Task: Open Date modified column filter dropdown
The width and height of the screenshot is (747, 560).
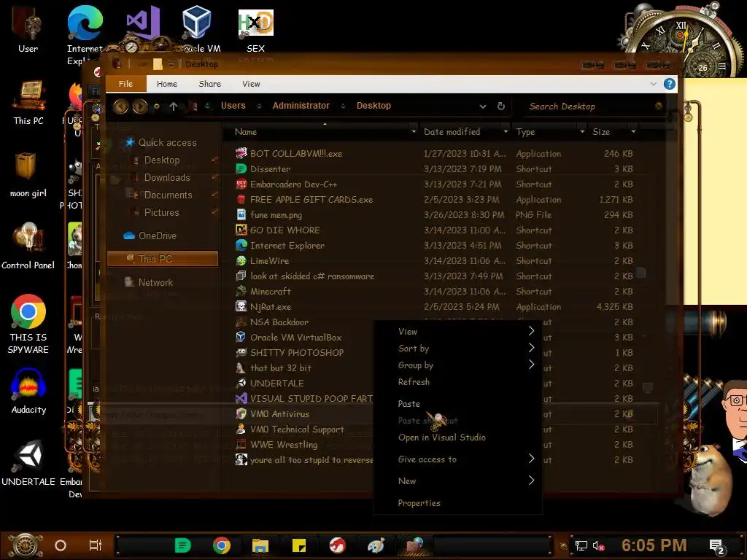Action: pyautogui.click(x=506, y=132)
